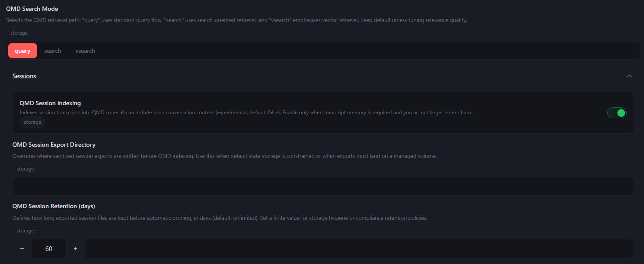Click the retention pruning description text
The image size is (644, 264).
220,218
